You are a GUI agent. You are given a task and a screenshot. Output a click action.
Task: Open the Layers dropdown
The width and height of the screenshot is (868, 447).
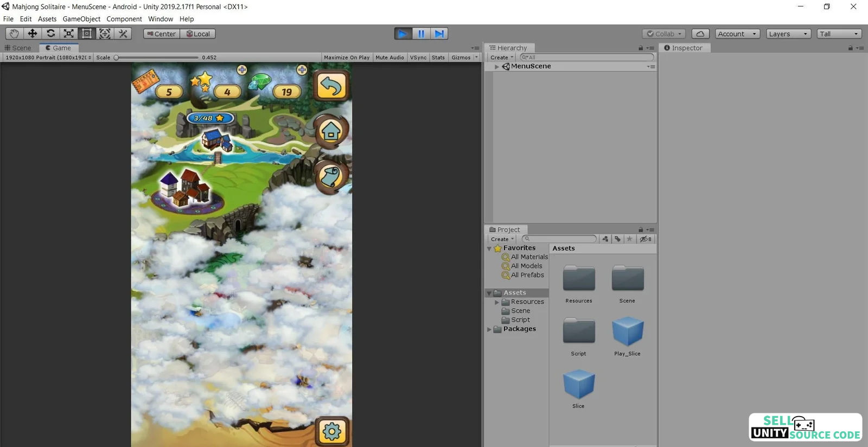pos(788,34)
